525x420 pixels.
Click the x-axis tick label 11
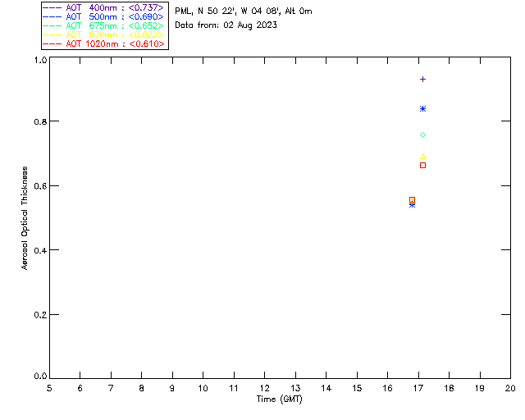click(234, 388)
